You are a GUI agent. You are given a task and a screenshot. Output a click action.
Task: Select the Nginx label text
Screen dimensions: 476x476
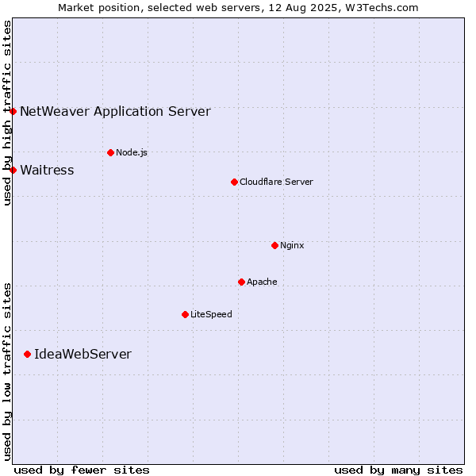tap(292, 245)
